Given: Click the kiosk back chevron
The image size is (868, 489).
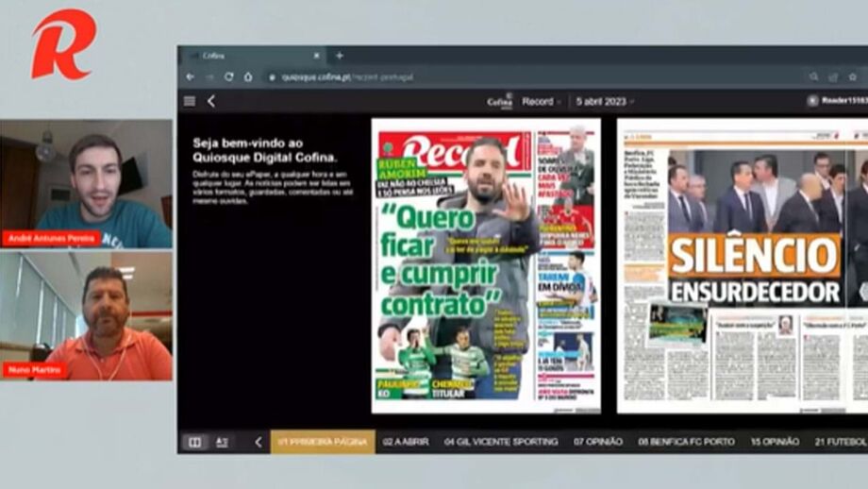Looking at the screenshot, I should click(211, 101).
